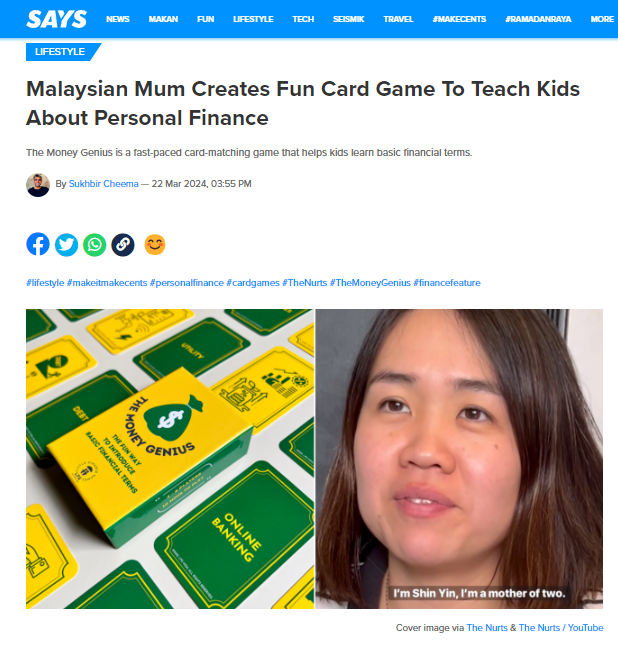Copy article link with chain icon
The image size is (618, 648).
[123, 245]
